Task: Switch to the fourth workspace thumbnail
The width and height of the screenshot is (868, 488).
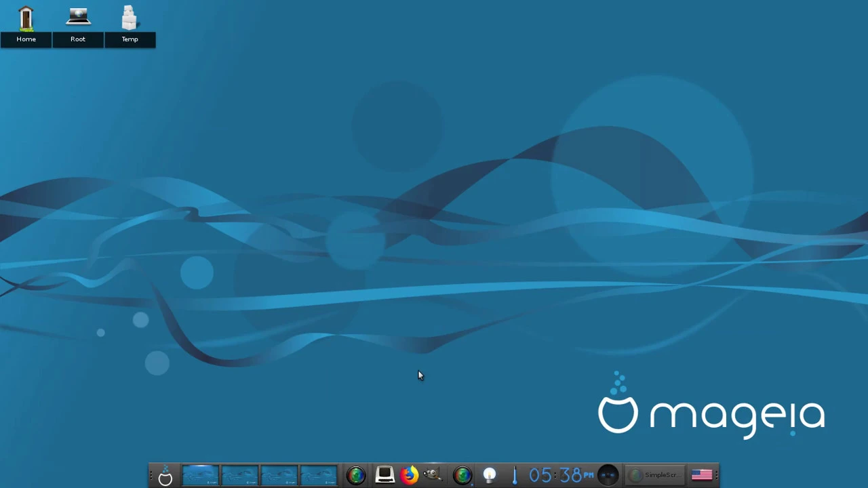Action: pyautogui.click(x=318, y=476)
